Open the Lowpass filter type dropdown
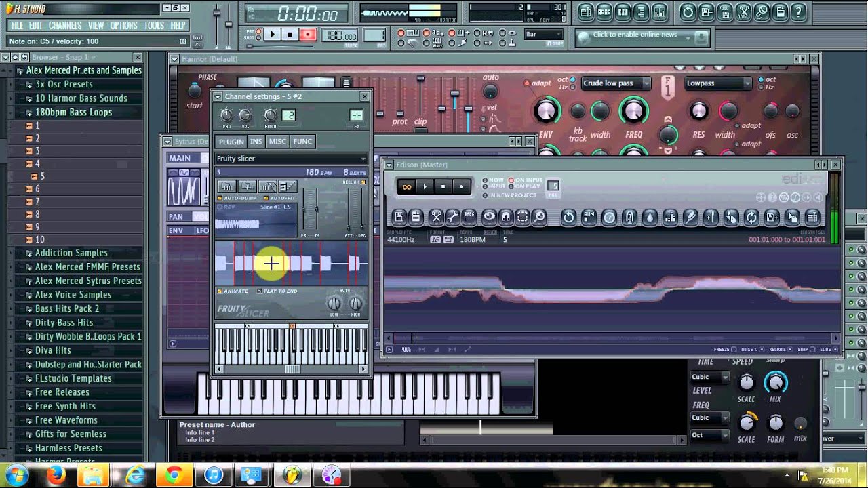This screenshot has width=868, height=488. (719, 83)
